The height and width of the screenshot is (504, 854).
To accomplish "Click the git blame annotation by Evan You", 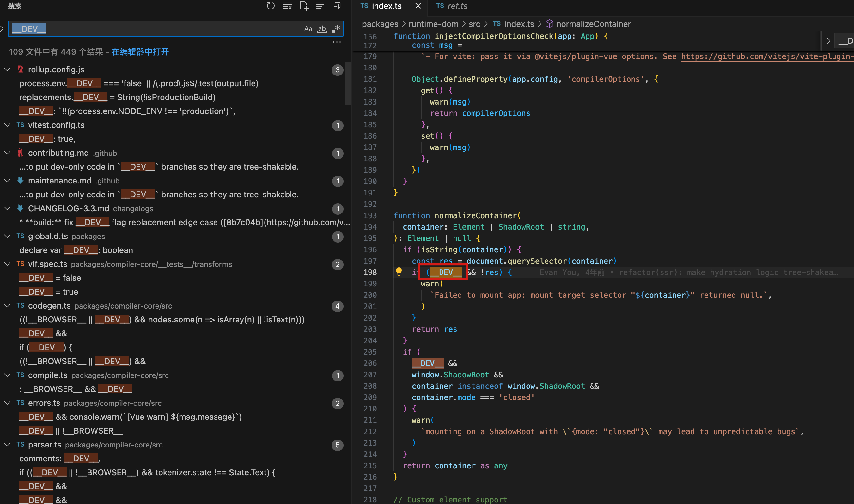I will coord(688,273).
